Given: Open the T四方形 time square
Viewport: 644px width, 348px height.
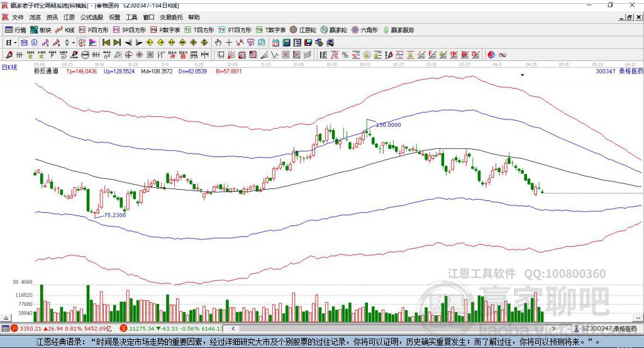Looking at the screenshot, I should point(199,30).
